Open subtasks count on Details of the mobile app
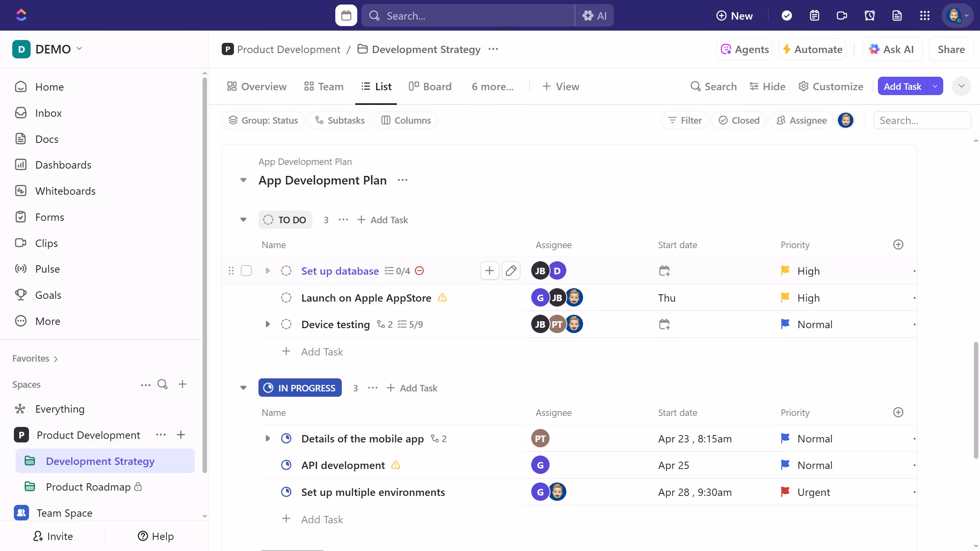The width and height of the screenshot is (980, 551). point(439,439)
